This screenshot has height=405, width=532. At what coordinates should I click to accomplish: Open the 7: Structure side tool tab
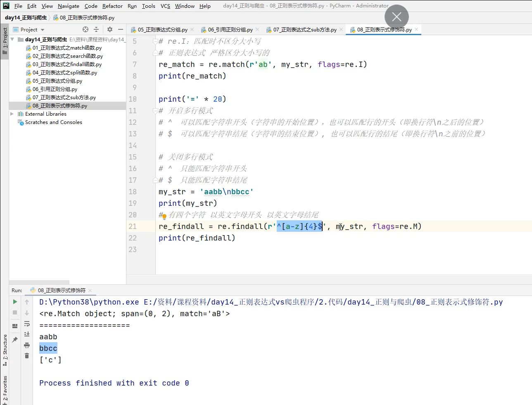(x=5, y=350)
